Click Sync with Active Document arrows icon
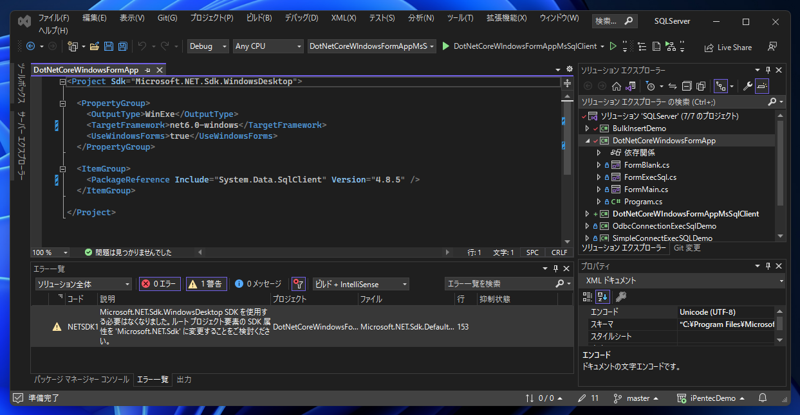The image size is (800, 415). [672, 86]
